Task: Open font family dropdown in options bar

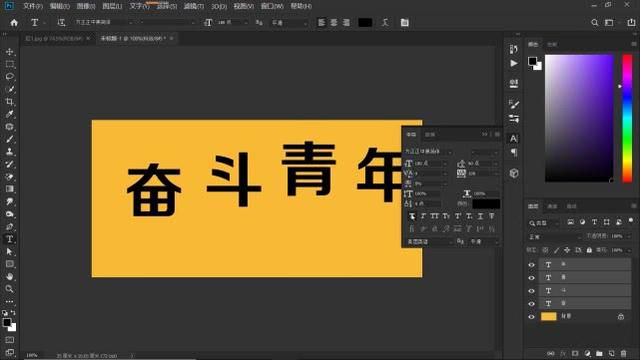Action: (x=131, y=22)
